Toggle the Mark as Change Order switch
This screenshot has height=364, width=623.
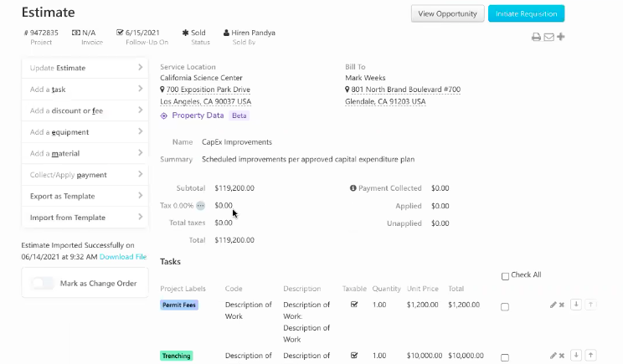(43, 283)
